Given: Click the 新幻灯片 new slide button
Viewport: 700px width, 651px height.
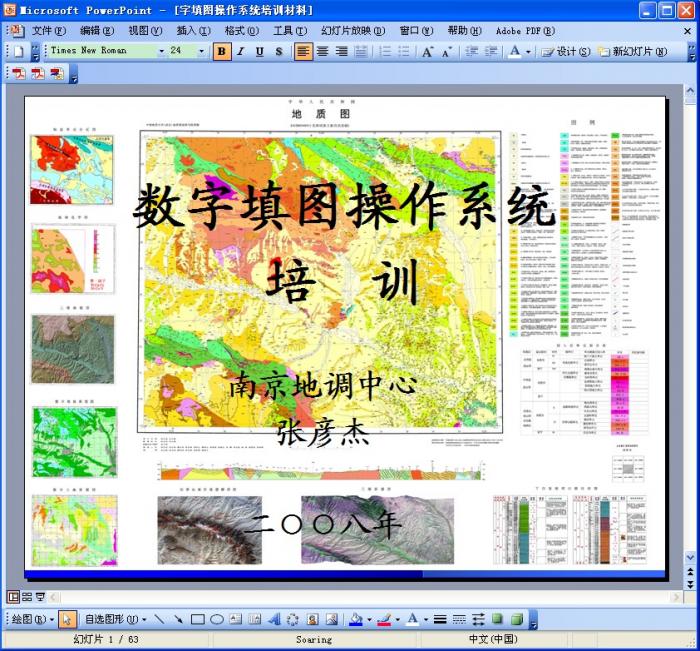Looking at the screenshot, I should coord(632,51).
